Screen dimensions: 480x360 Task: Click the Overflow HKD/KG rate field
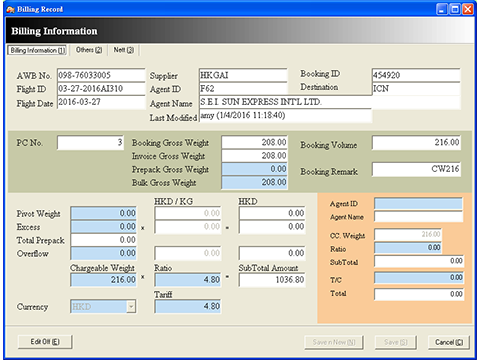coord(188,253)
